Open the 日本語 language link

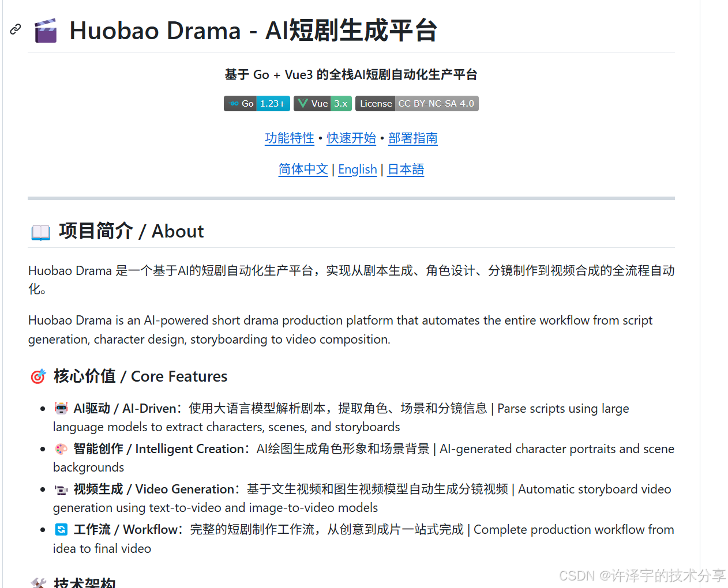click(x=405, y=169)
